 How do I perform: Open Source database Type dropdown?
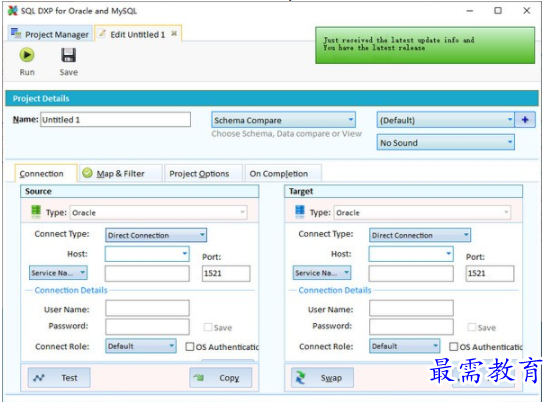(158, 213)
